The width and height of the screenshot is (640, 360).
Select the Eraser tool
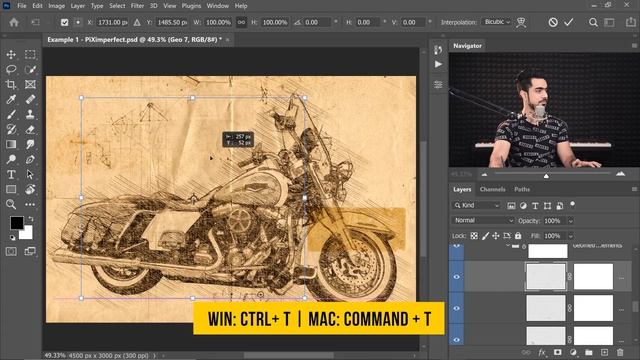point(30,129)
